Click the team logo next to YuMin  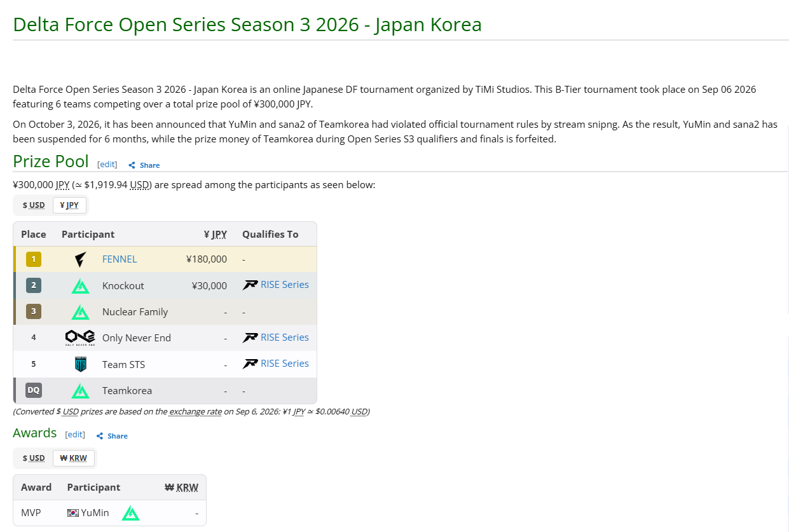(130, 513)
